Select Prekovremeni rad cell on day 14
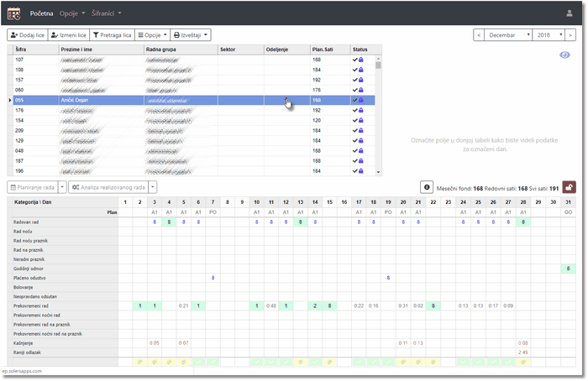Screen dimensions: 588x381 (315, 305)
